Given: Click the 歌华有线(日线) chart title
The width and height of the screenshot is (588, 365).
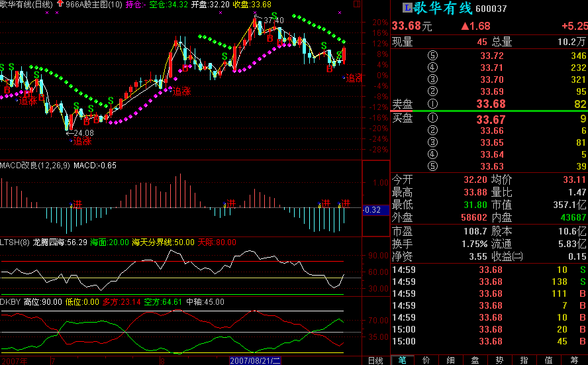Looking at the screenshot, I should [x=26, y=5].
